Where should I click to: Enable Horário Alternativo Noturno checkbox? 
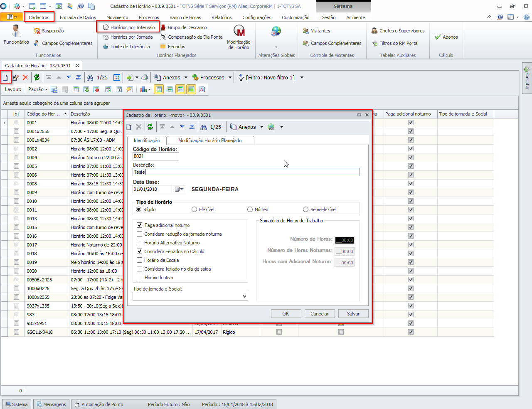[x=140, y=243]
